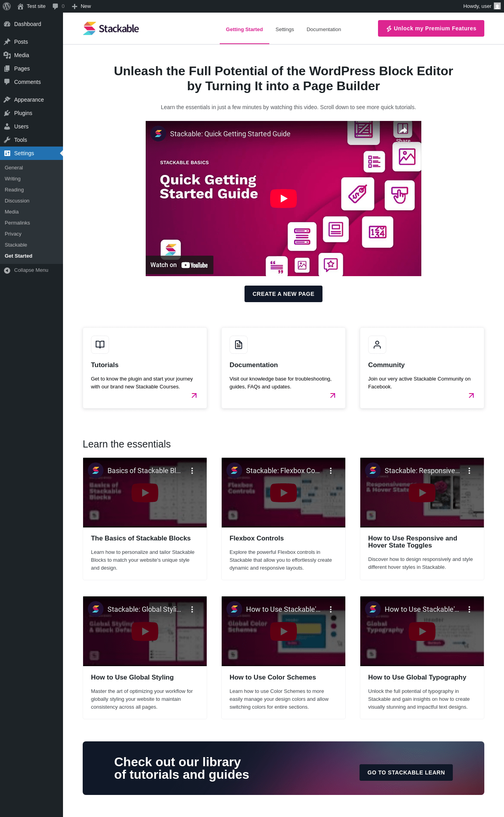Open the Documentation card arrow link
Image resolution: width=504 pixels, height=817 pixels.
pyautogui.click(x=333, y=396)
